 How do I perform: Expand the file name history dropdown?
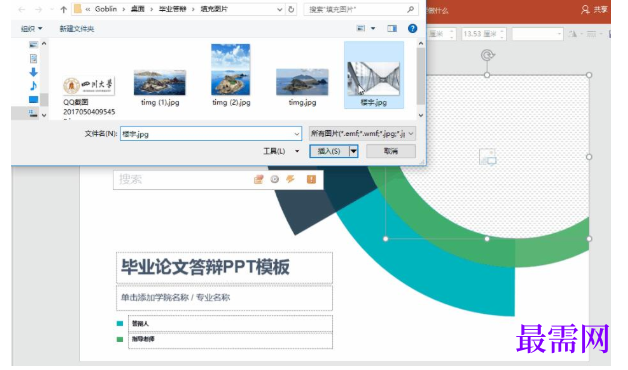297,134
